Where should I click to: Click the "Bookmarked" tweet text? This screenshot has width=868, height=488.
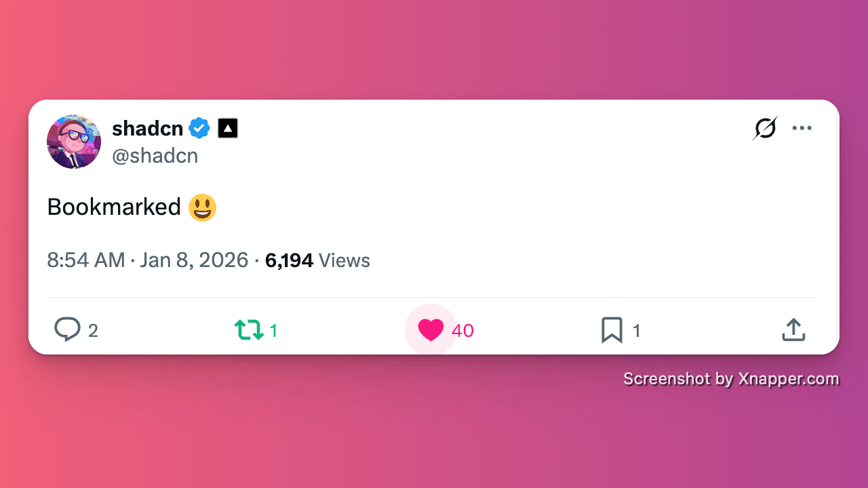[x=114, y=207]
